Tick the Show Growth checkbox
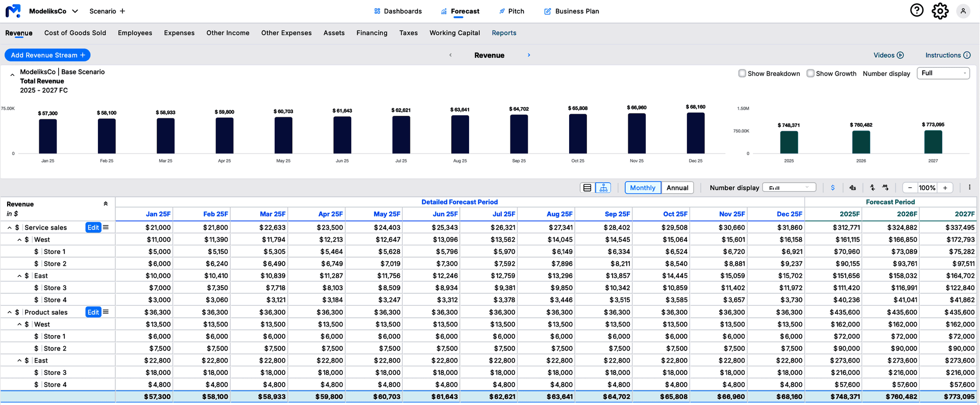 (x=811, y=73)
